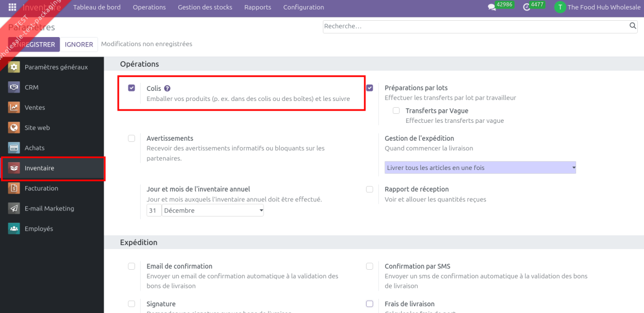The width and height of the screenshot is (644, 313).
Task: Uncheck the Colis checkbox
Action: [x=132, y=88]
